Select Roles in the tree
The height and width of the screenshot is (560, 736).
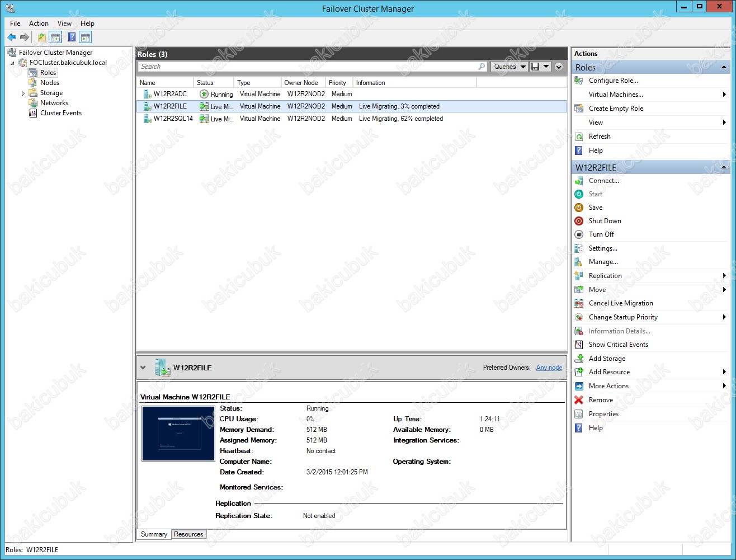pyautogui.click(x=48, y=73)
